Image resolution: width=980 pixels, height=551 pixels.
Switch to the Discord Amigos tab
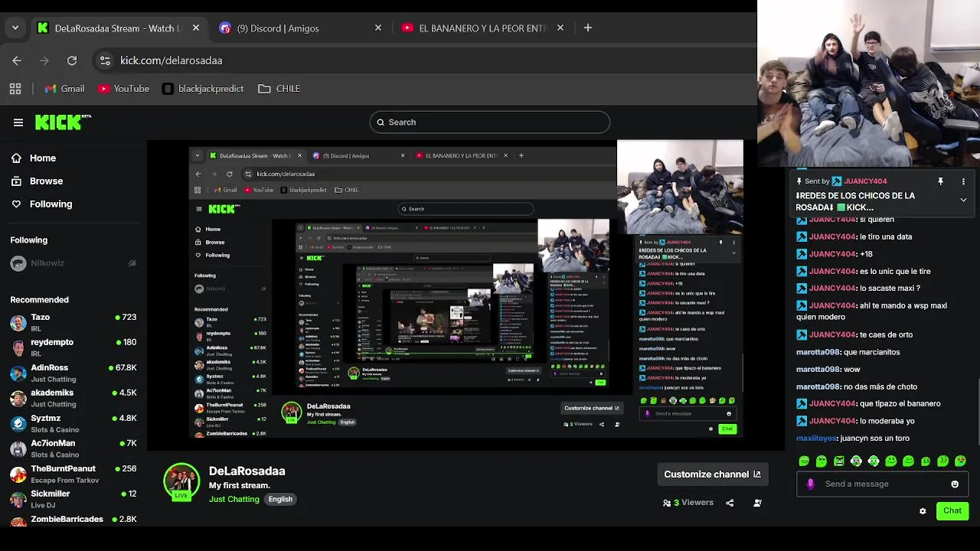[x=300, y=28]
